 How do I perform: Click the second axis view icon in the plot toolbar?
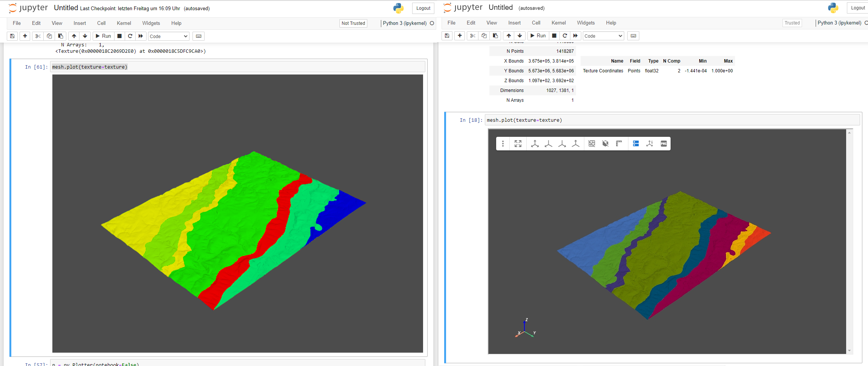pos(548,144)
